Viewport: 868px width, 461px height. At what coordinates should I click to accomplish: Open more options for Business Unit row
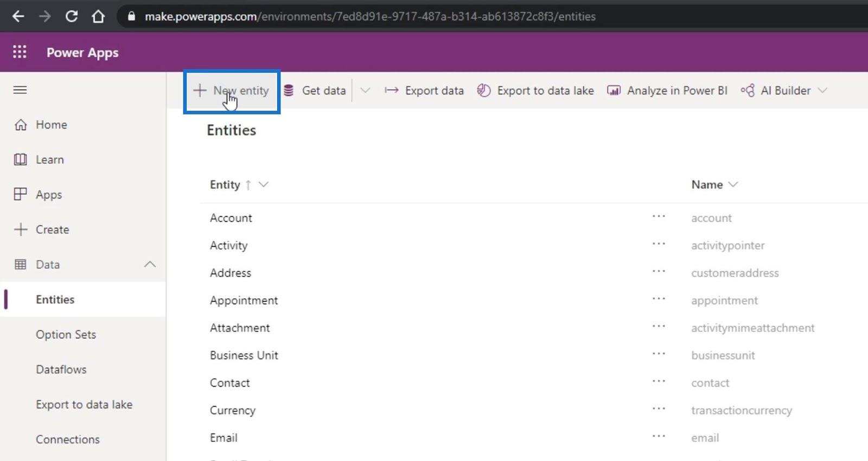659,354
